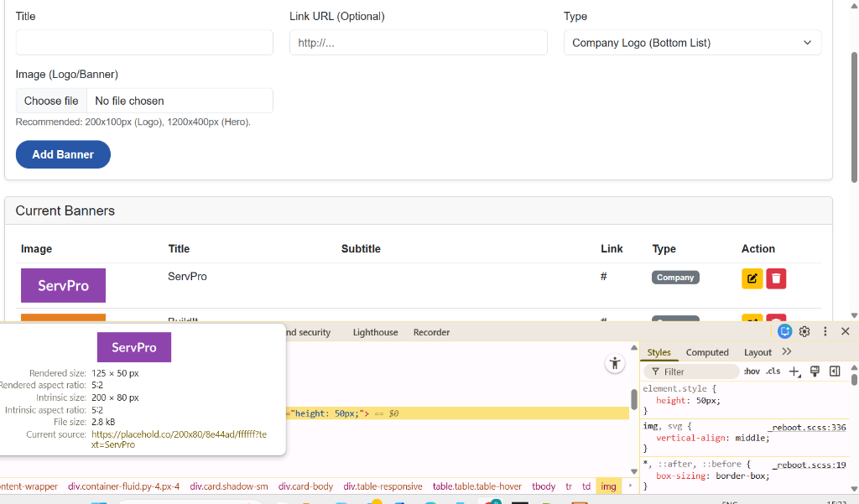The height and width of the screenshot is (504, 859).
Task: Toggle the .cls element classes panel
Action: click(x=773, y=372)
